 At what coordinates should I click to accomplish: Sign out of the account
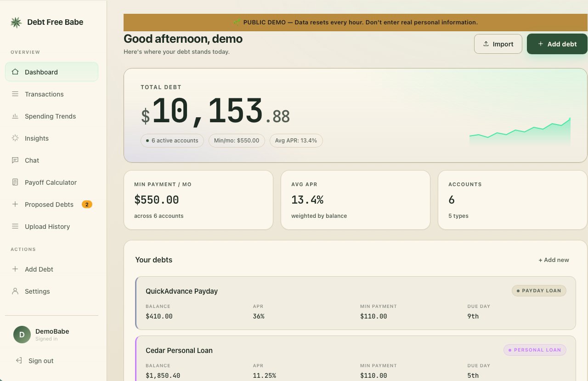coord(51,360)
